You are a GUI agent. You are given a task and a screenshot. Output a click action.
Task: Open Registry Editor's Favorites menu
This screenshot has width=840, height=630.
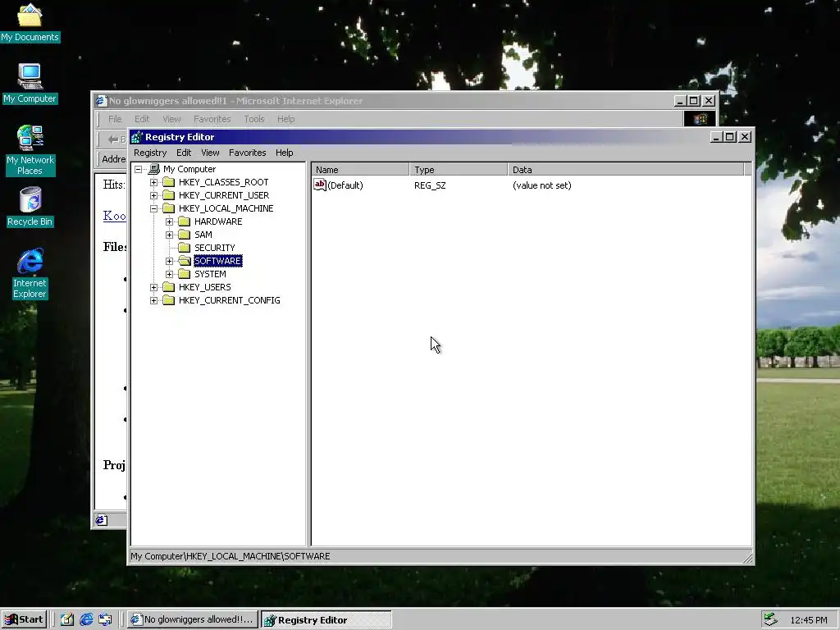tap(247, 153)
